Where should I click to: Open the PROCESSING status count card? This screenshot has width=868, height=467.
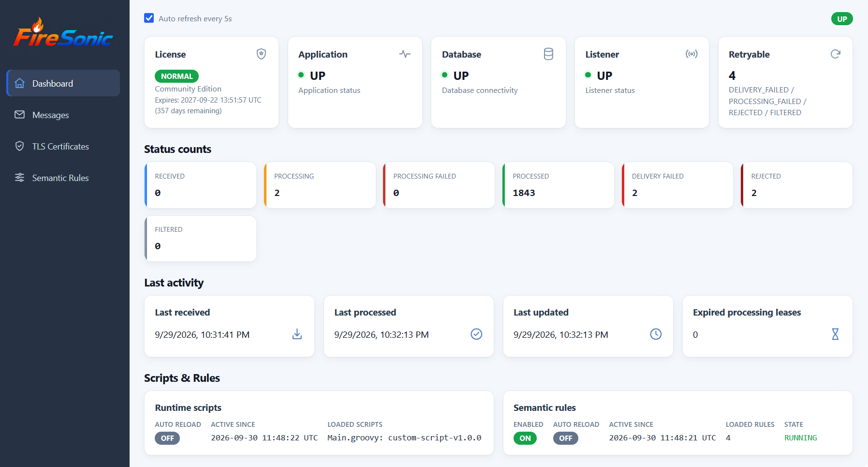coord(320,185)
